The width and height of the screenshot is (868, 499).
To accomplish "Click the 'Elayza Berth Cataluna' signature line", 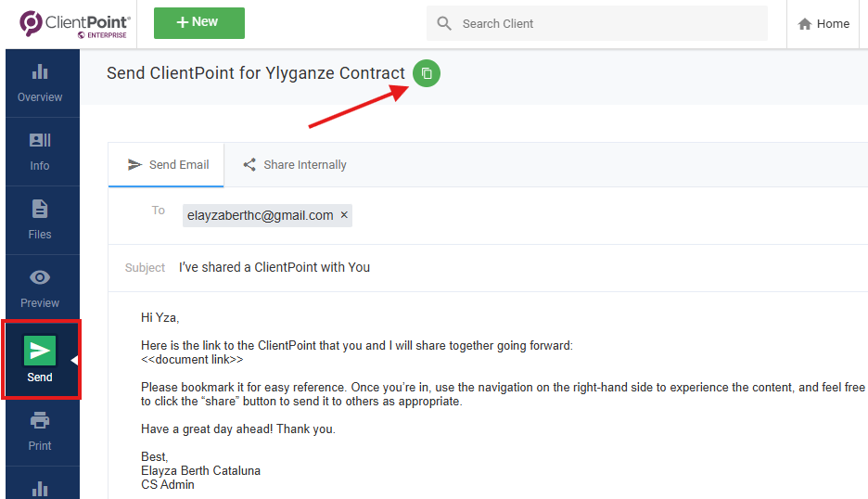I will (x=200, y=471).
